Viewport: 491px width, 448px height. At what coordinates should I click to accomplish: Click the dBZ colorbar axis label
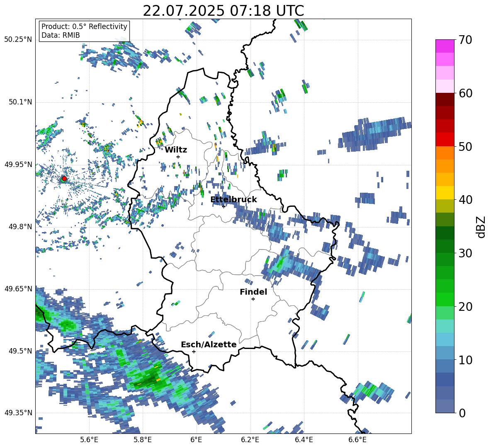pos(481,227)
